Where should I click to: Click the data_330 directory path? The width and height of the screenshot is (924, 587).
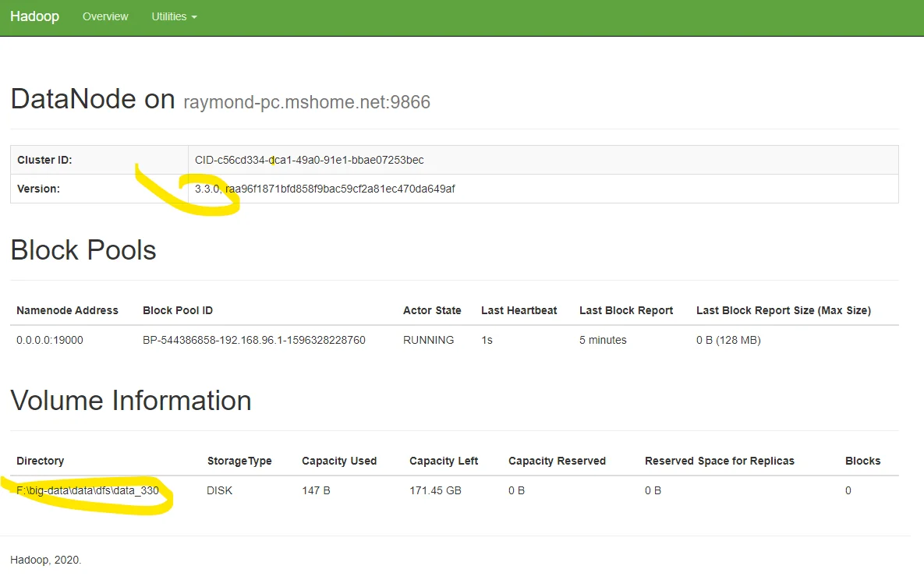pos(87,490)
